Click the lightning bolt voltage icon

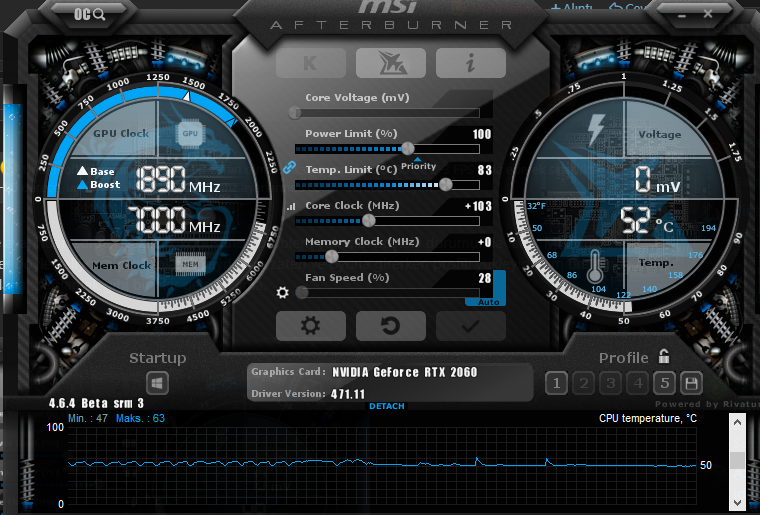pyautogui.click(x=596, y=130)
